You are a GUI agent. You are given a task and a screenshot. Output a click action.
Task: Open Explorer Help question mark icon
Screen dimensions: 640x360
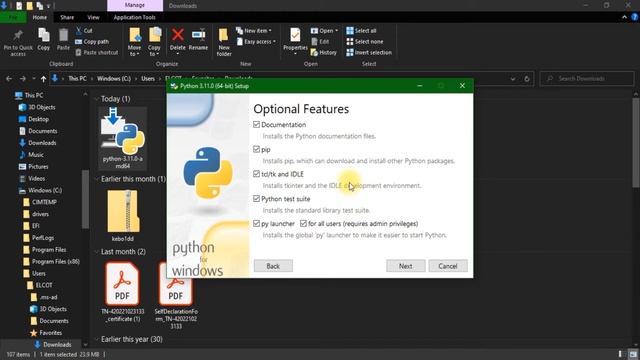tap(634, 17)
